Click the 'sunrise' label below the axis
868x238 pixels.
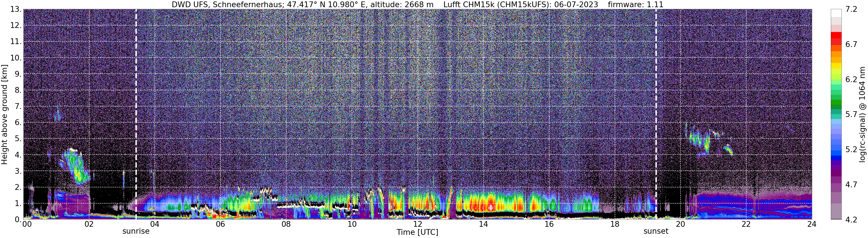[x=136, y=231]
